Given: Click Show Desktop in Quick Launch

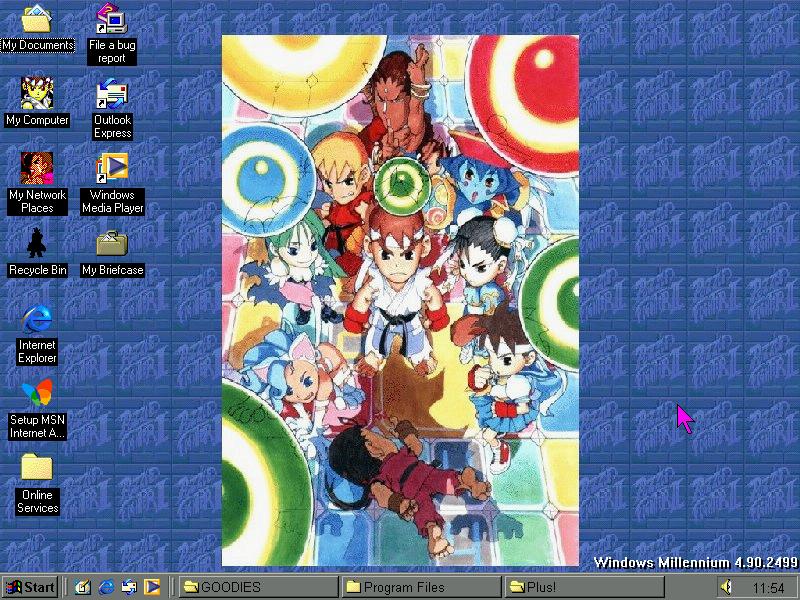Looking at the screenshot, I should (83, 587).
